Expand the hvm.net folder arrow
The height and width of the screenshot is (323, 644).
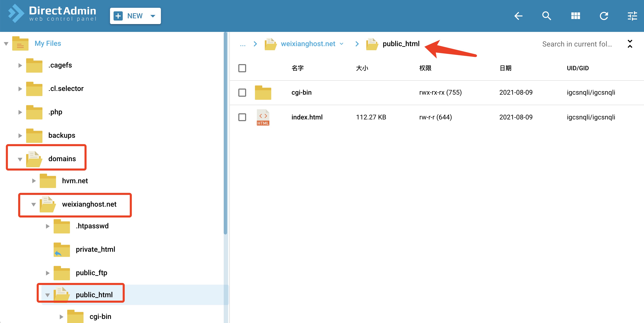(34, 181)
